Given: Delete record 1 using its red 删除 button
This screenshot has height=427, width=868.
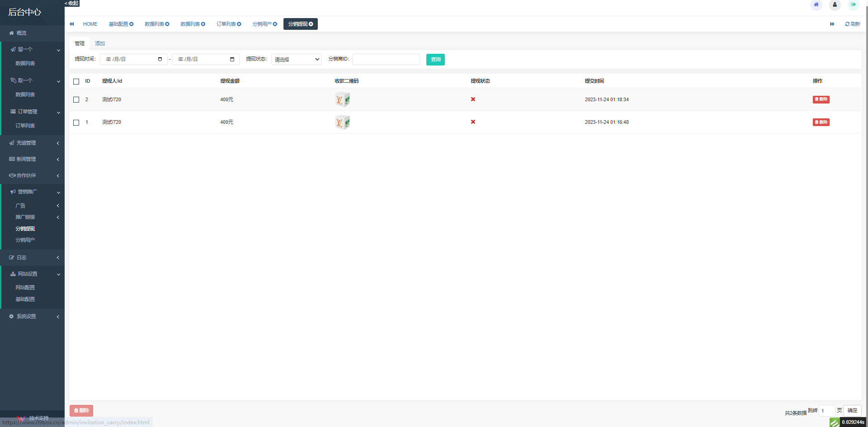Looking at the screenshot, I should click(x=821, y=122).
